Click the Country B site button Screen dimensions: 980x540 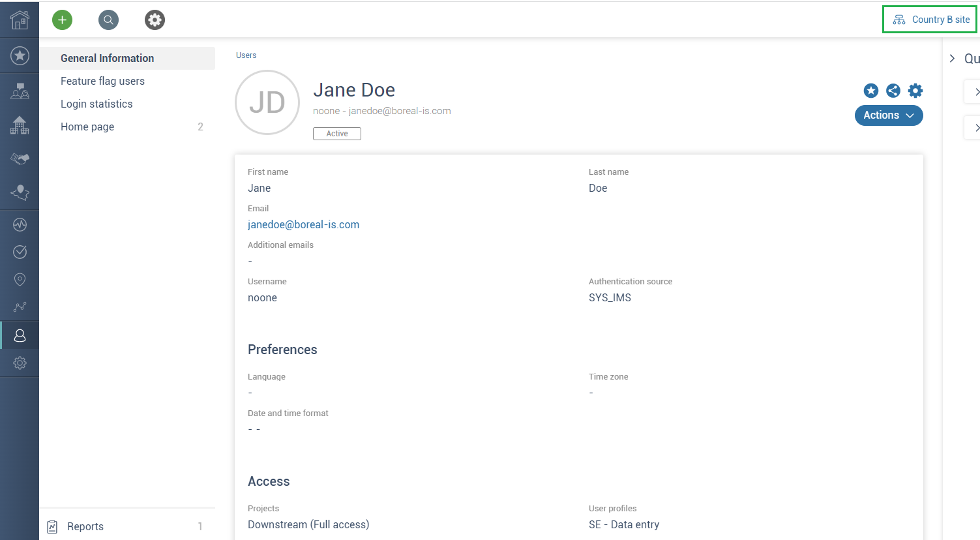tap(929, 19)
